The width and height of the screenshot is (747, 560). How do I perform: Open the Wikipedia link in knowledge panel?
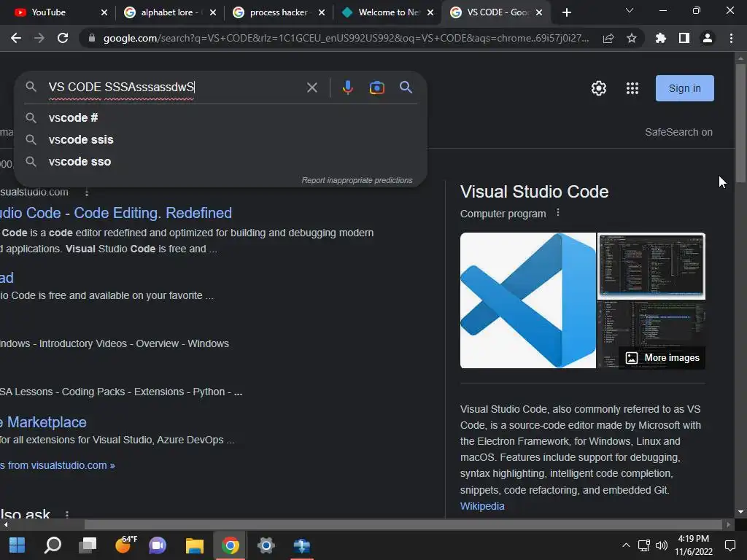pos(482,506)
